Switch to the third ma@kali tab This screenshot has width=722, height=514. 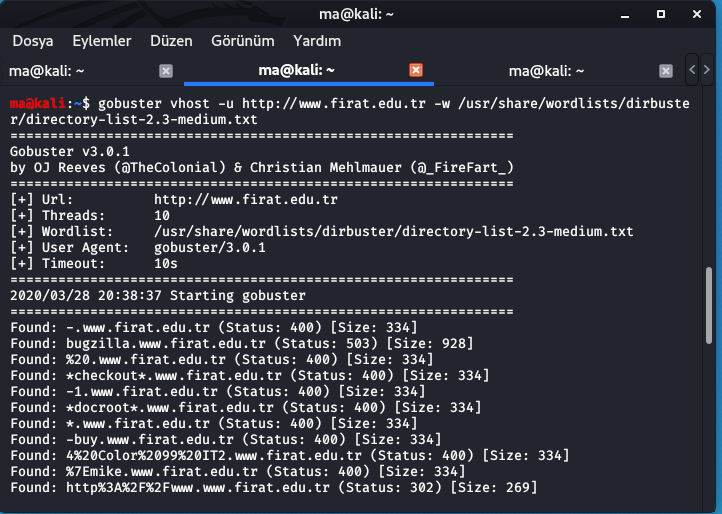(546, 71)
